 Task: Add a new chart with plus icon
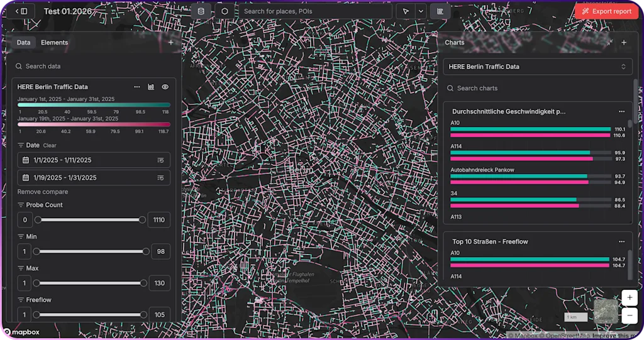624,43
